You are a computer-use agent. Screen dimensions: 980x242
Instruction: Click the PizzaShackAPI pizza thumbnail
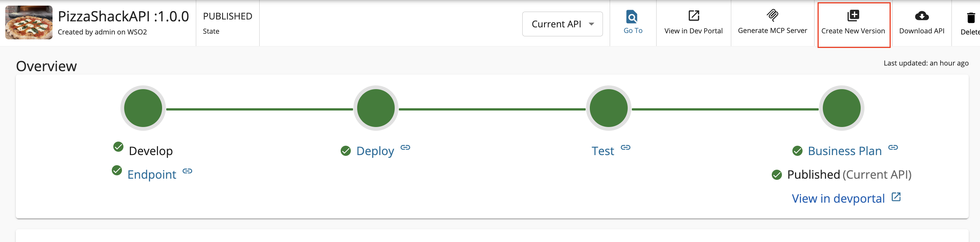point(29,22)
